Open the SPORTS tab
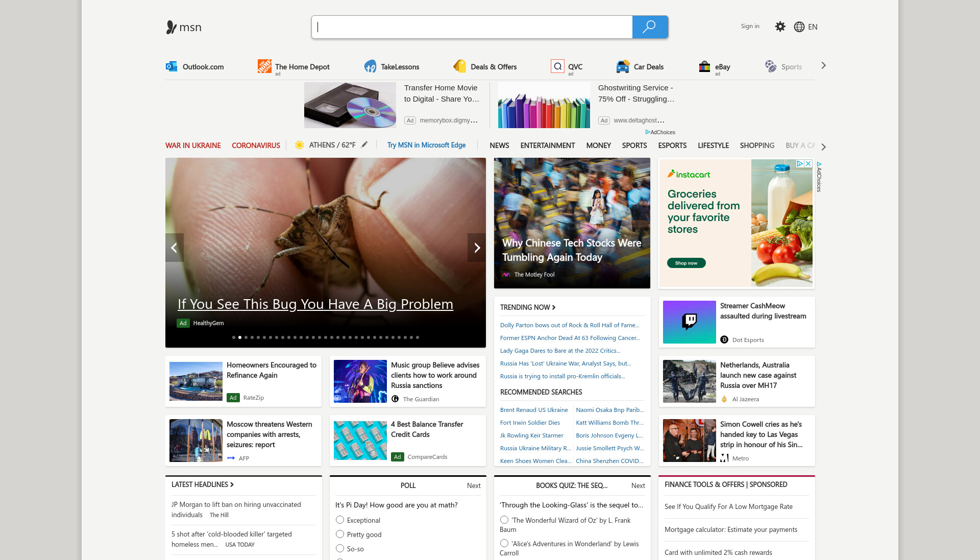The image size is (980, 560). (634, 145)
